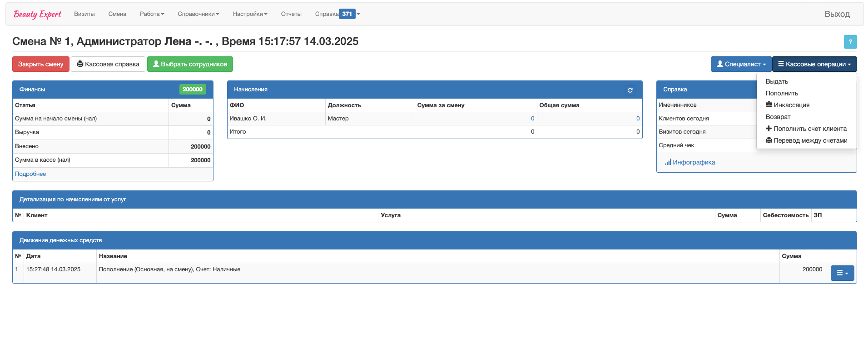Choose Выдать in the cash menu
This screenshot has width=868, height=339.
tap(777, 81)
